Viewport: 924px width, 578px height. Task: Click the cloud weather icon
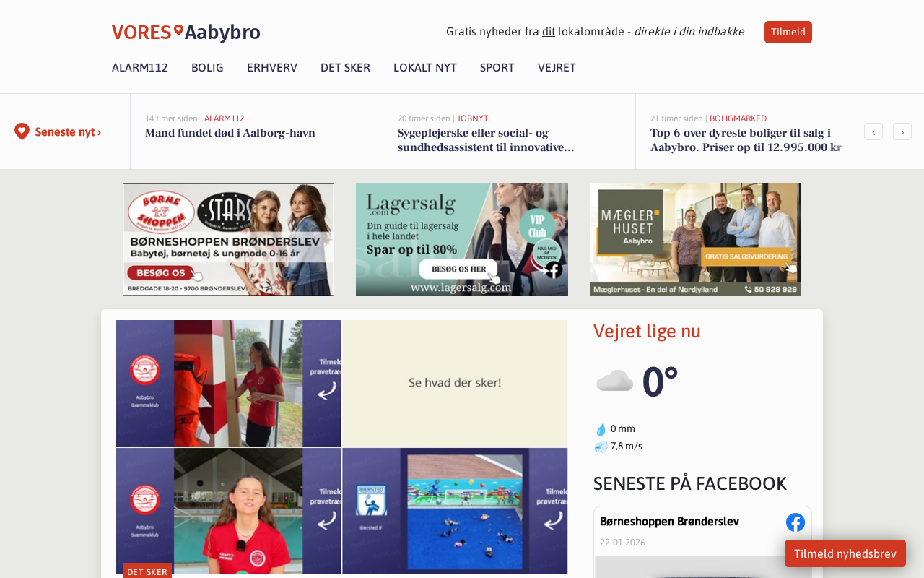click(x=614, y=381)
